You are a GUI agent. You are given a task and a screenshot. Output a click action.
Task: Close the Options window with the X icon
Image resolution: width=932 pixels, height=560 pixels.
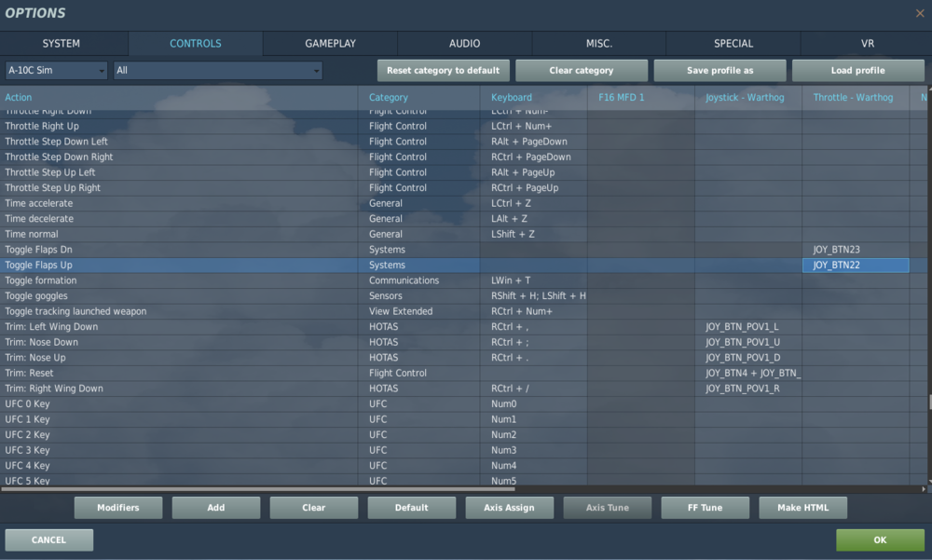[920, 13]
